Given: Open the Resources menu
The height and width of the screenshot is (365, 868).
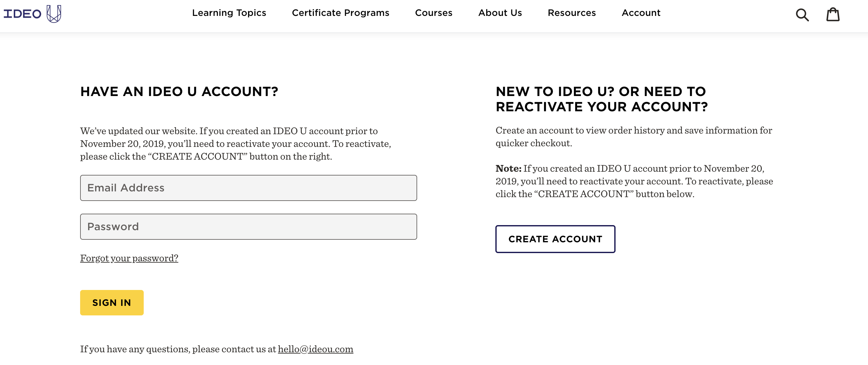Looking at the screenshot, I should tap(571, 13).
